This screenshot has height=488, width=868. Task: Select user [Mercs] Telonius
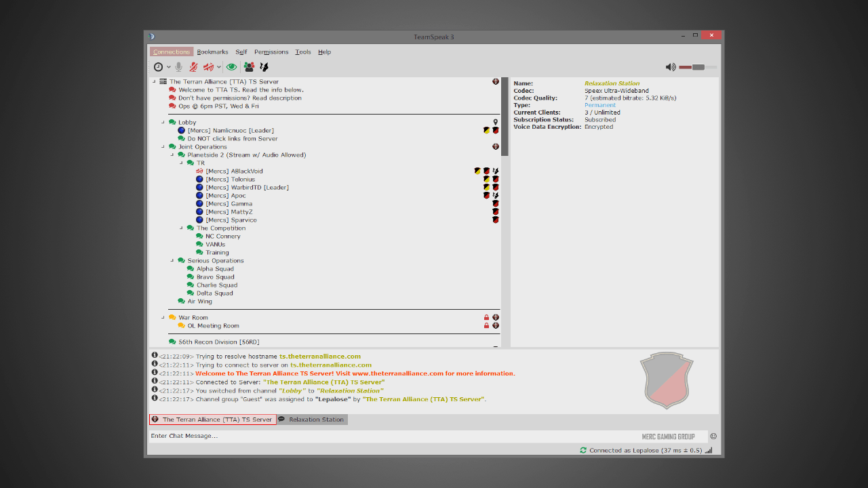231,179
